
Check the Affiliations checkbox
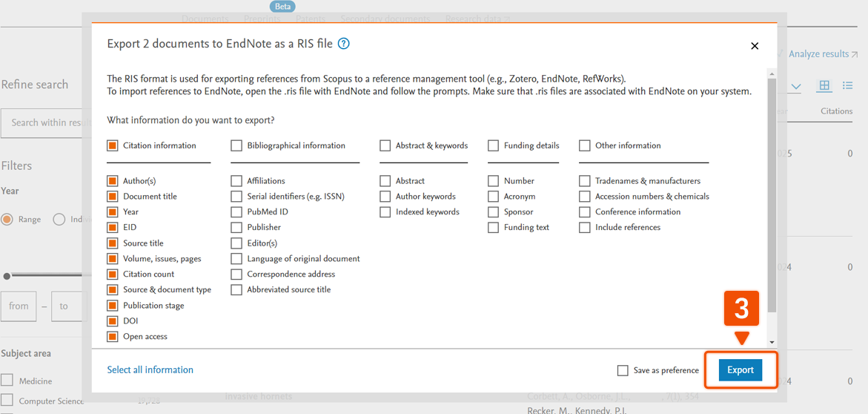tap(236, 181)
